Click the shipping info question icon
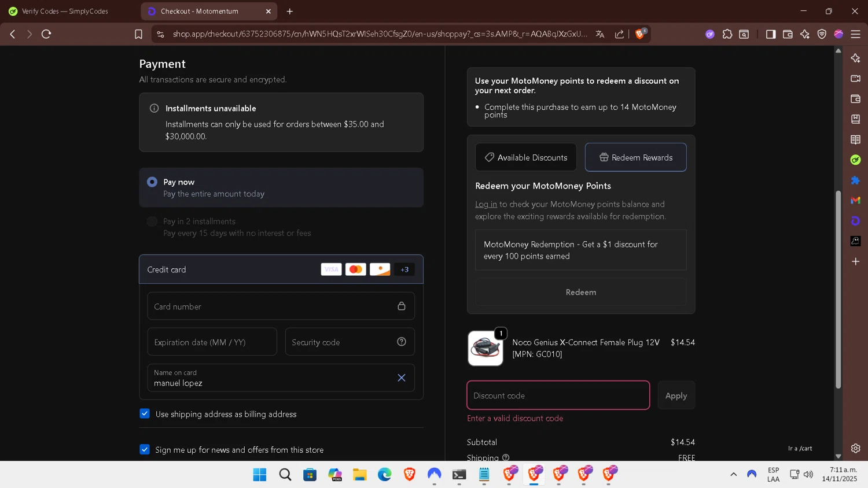Viewport: 868px width, 488px height. (x=506, y=457)
